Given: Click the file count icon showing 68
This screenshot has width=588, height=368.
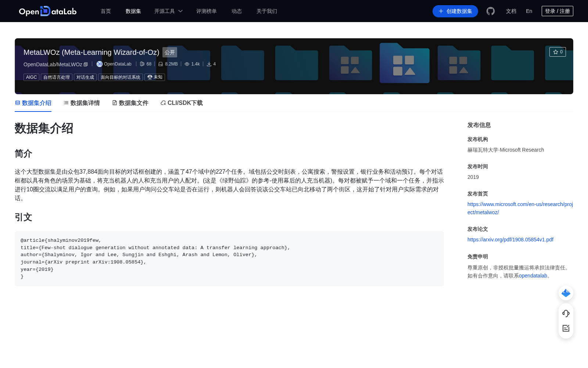Looking at the screenshot, I should pos(142,64).
